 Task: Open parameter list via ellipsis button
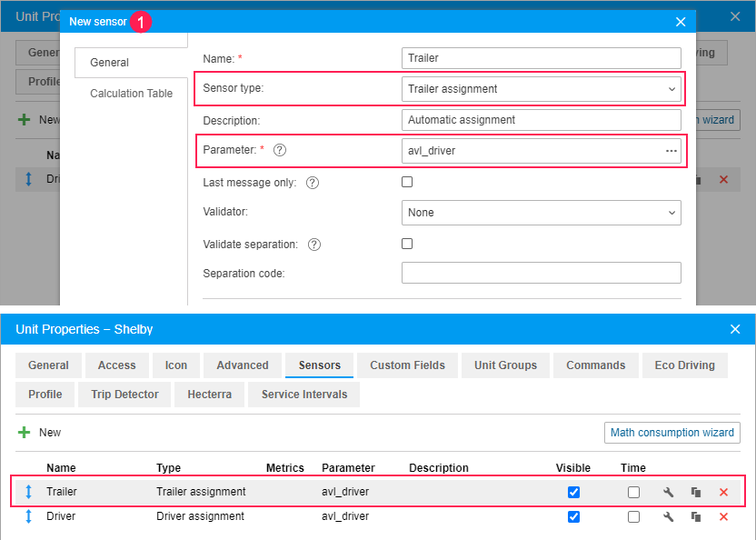coord(671,151)
